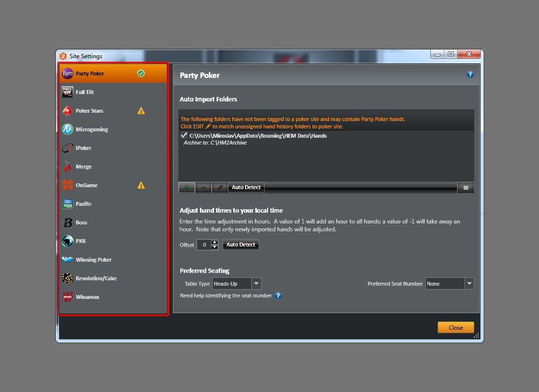The width and height of the screenshot is (539, 392).
Task: Click the seat number help question icon
Action: tap(278, 295)
